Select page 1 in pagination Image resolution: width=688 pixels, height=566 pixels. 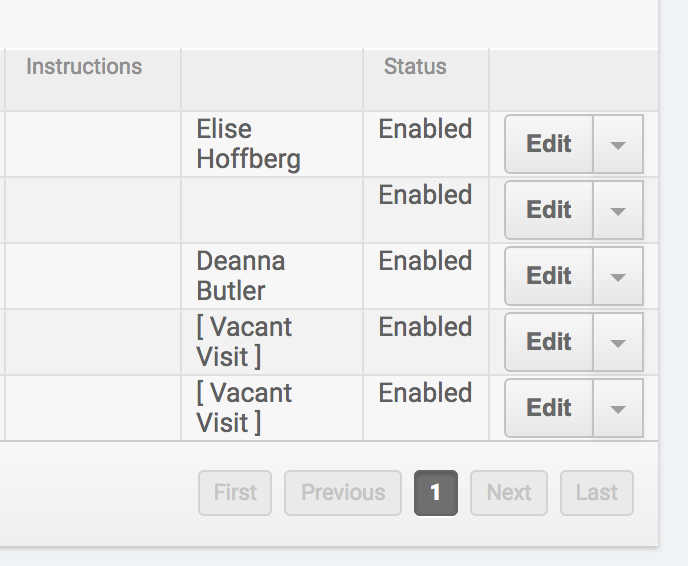436,493
